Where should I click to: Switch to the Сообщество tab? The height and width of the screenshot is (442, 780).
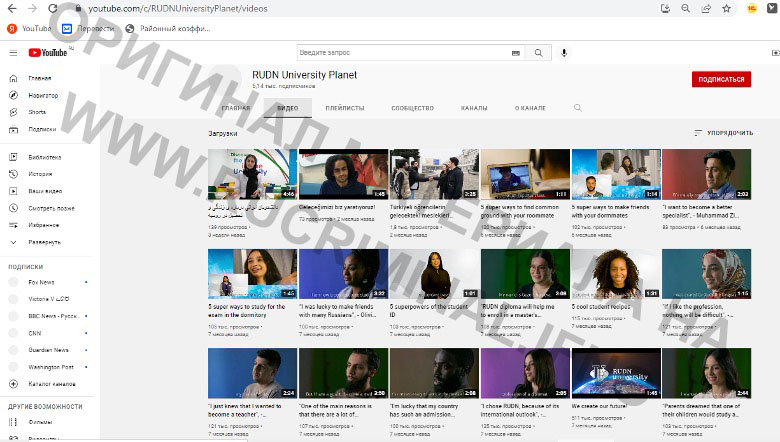(412, 107)
